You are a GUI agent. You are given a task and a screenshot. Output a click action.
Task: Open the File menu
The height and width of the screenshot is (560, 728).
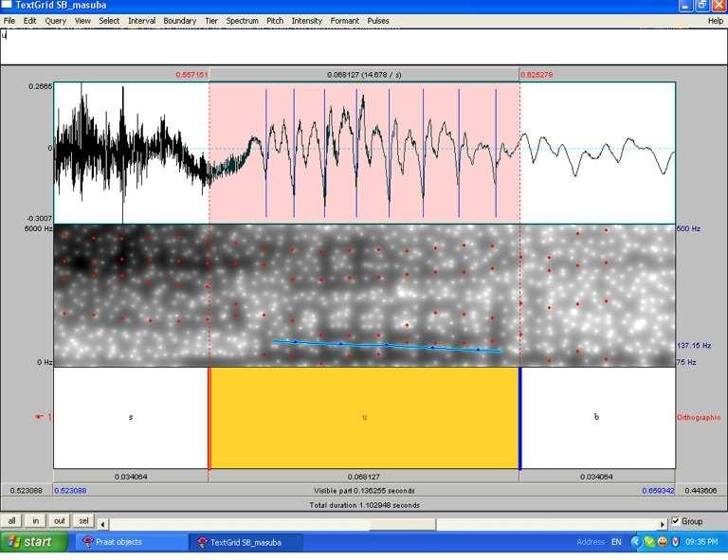(x=9, y=21)
